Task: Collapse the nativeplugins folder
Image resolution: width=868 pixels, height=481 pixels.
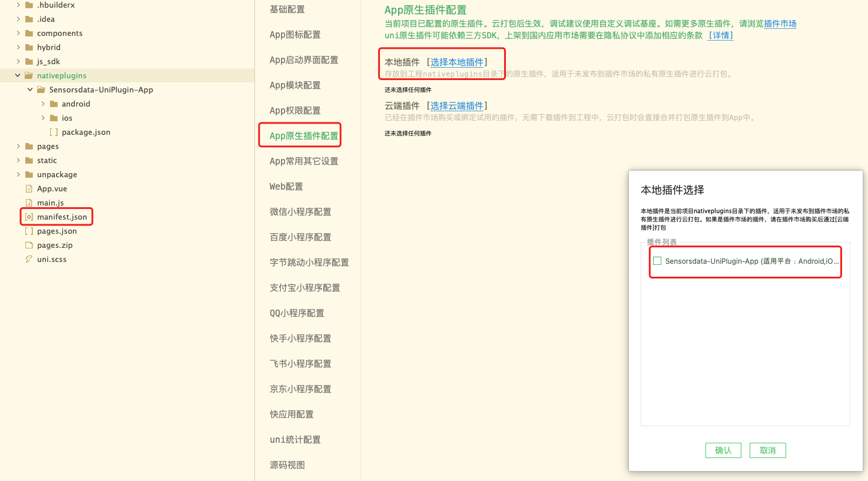Action: (x=17, y=75)
